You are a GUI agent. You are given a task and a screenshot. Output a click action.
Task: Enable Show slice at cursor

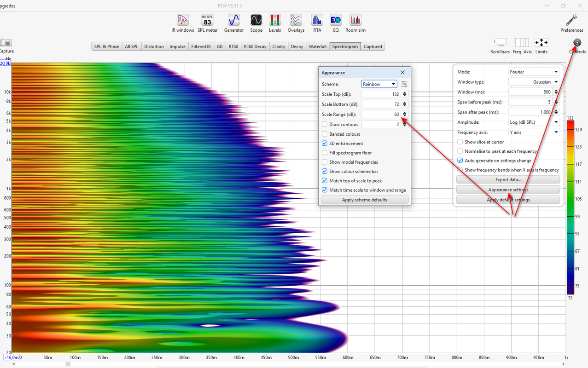click(x=460, y=142)
